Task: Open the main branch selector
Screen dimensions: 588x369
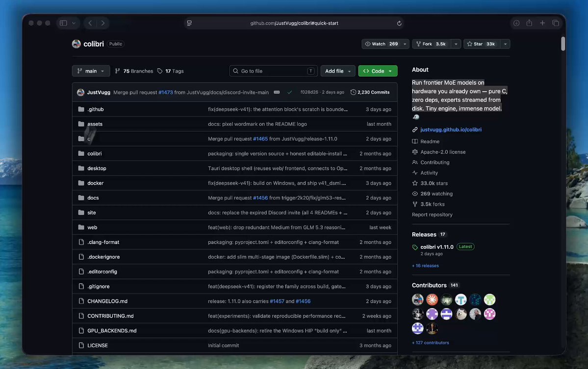Action: pos(91,71)
